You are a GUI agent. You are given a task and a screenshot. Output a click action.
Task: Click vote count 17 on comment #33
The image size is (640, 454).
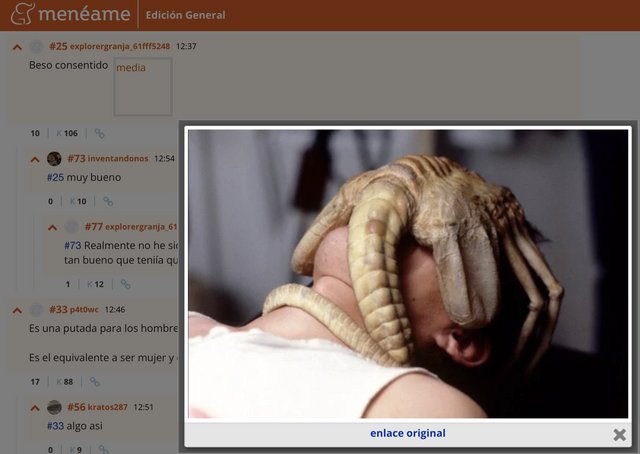(x=35, y=382)
